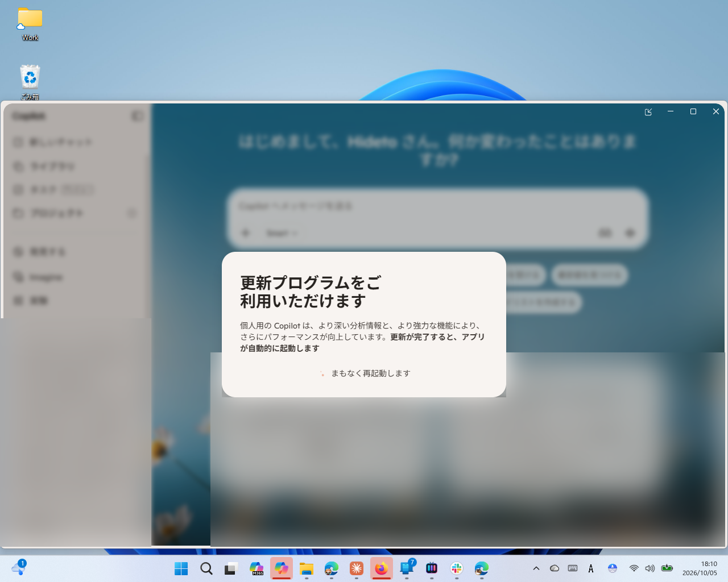Maximize the Copilot window

(x=693, y=111)
